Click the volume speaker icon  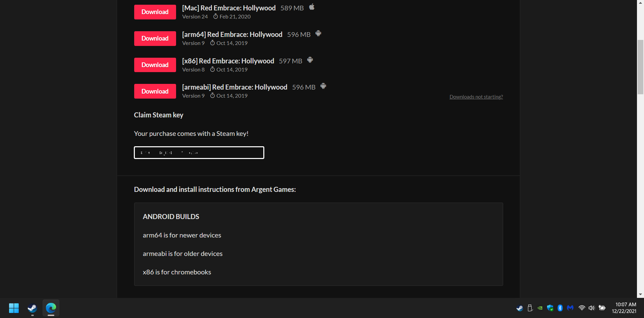pyautogui.click(x=592, y=308)
